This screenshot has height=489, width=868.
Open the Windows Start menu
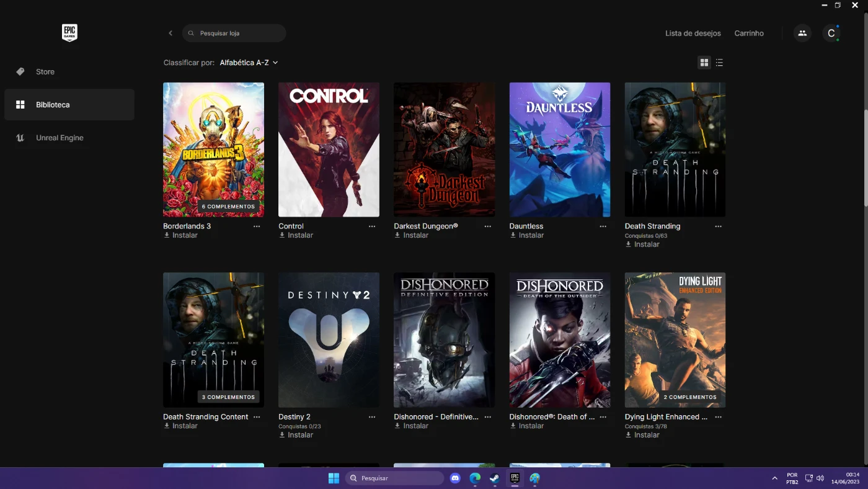point(334,478)
